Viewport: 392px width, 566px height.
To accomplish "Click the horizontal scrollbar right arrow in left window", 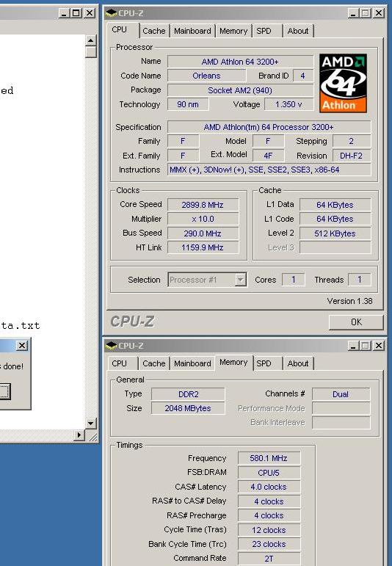I will pyautogui.click(x=79, y=435).
